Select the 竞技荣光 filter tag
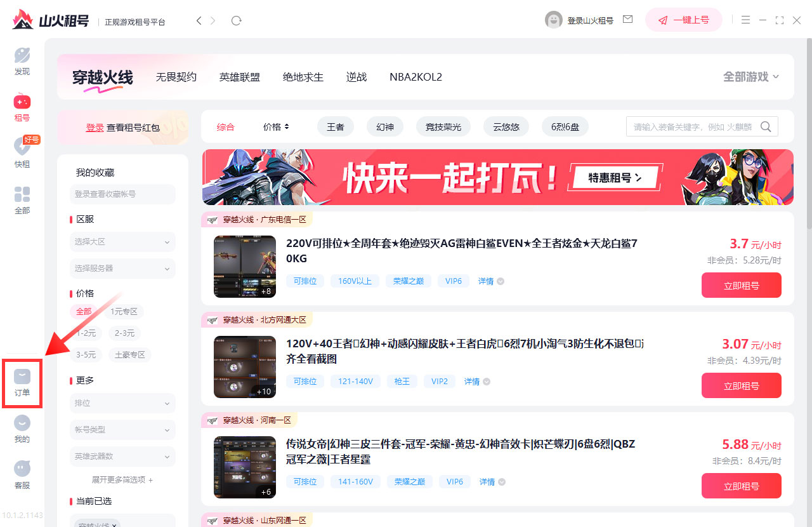Screen dimensions: 812x527 443,127
